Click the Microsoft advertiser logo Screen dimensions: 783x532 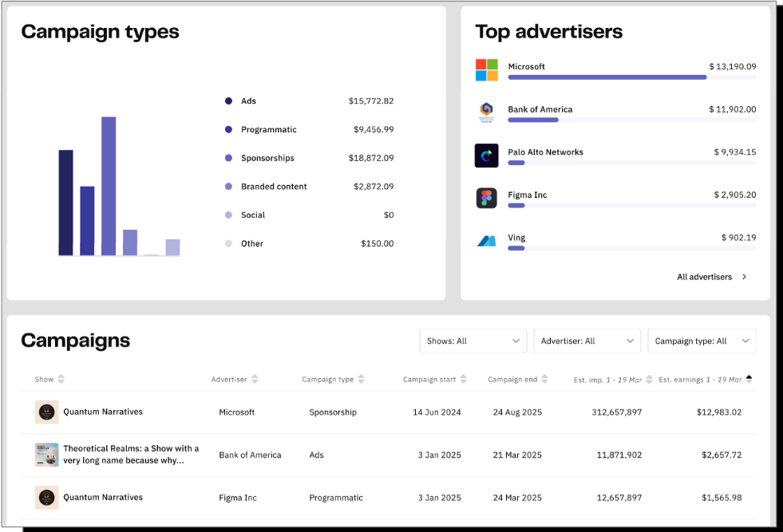pyautogui.click(x=487, y=69)
